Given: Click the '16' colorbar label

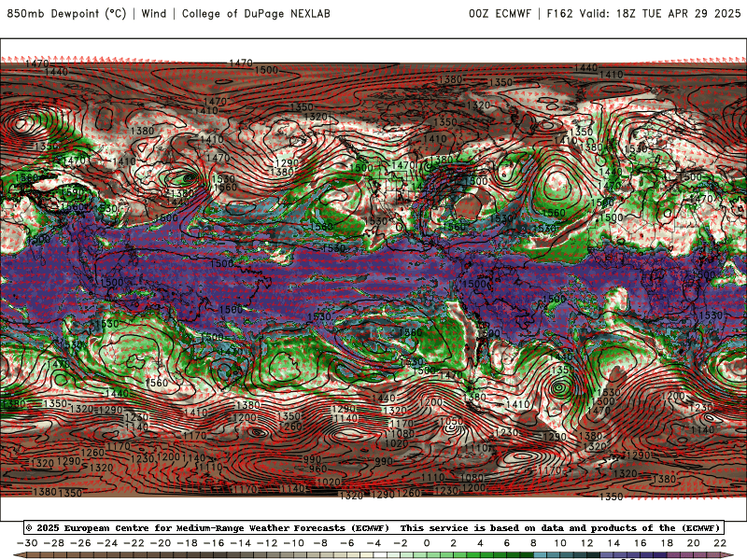Looking at the screenshot, I should pos(641,543).
